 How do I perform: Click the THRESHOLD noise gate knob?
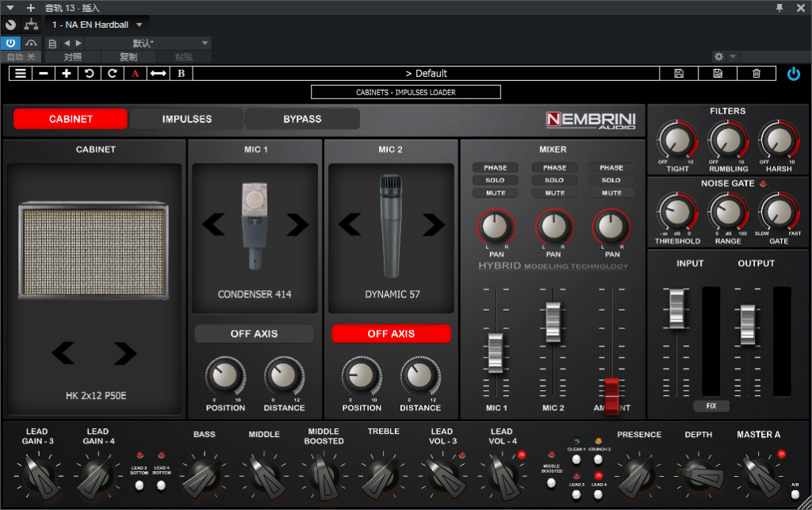pyautogui.click(x=677, y=212)
